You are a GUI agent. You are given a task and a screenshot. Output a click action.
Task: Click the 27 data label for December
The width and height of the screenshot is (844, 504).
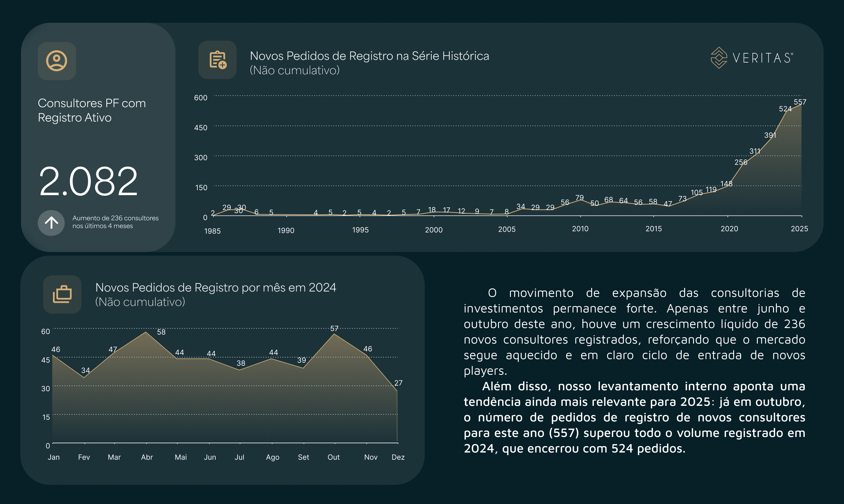point(398,383)
